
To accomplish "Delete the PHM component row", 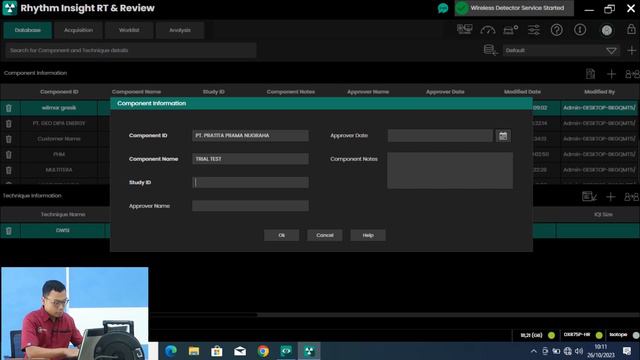I will 9,154.
